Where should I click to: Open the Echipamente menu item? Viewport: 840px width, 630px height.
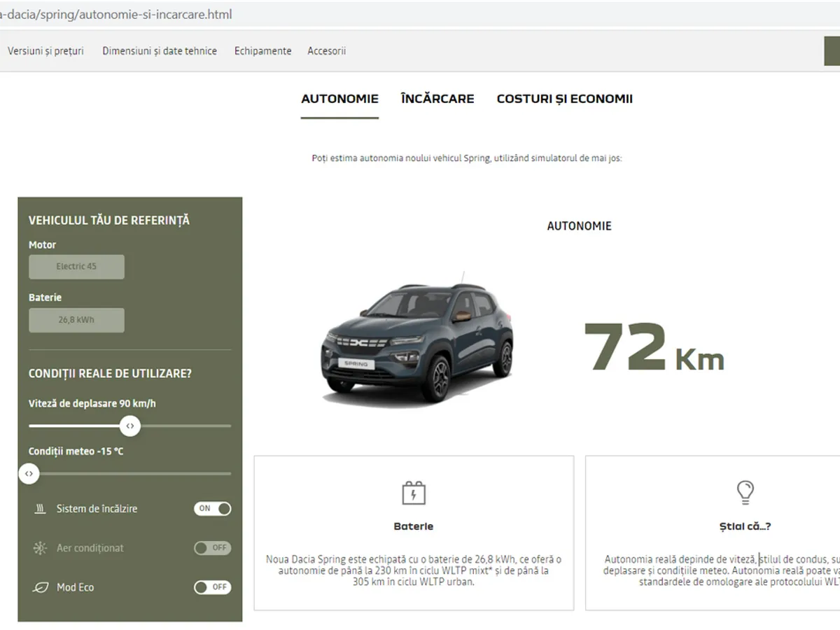262,51
